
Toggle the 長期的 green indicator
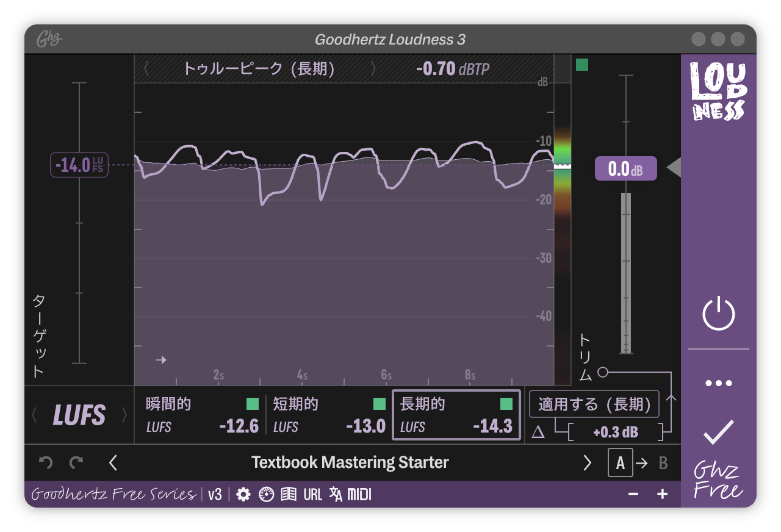[506, 404]
